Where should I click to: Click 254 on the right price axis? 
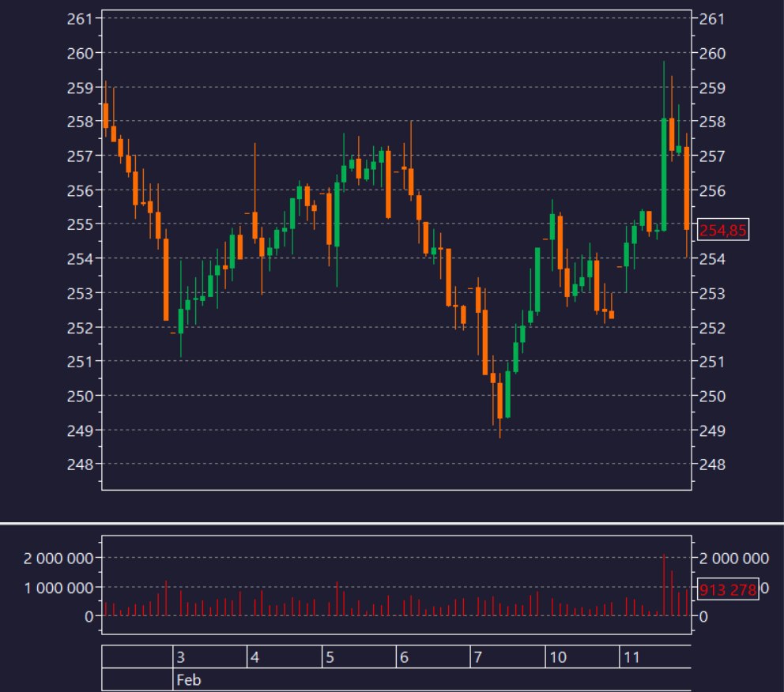point(712,259)
